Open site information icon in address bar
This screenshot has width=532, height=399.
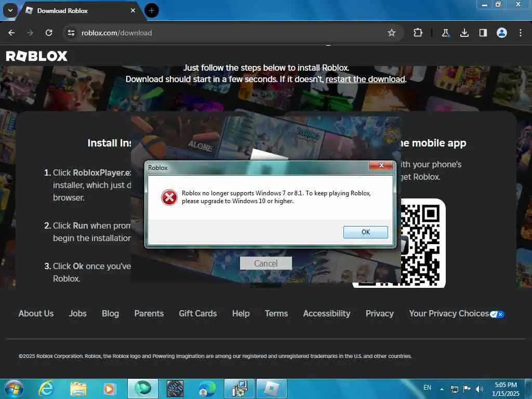pyautogui.click(x=71, y=33)
